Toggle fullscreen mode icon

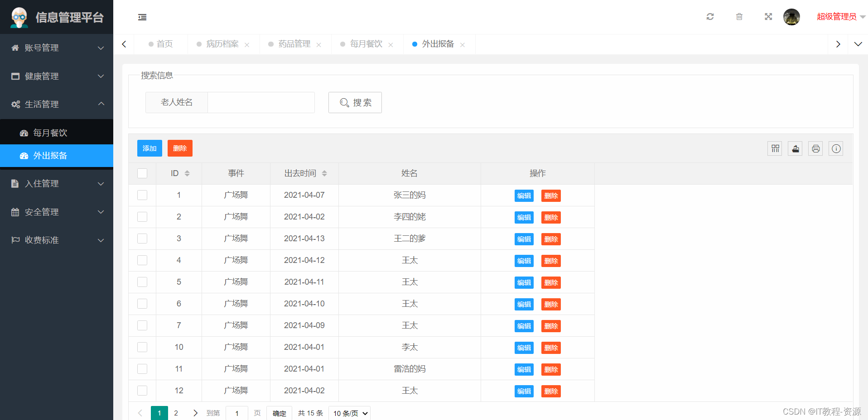768,17
